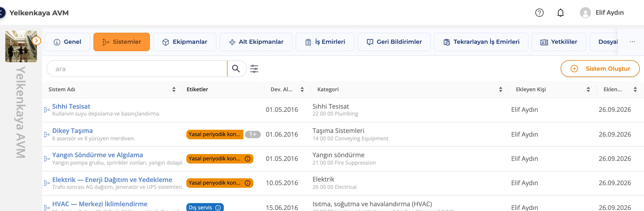Open Elektrik — Enerji Dağıtım ve Yedekleme link
This screenshot has width=644, height=211.
[112, 180]
